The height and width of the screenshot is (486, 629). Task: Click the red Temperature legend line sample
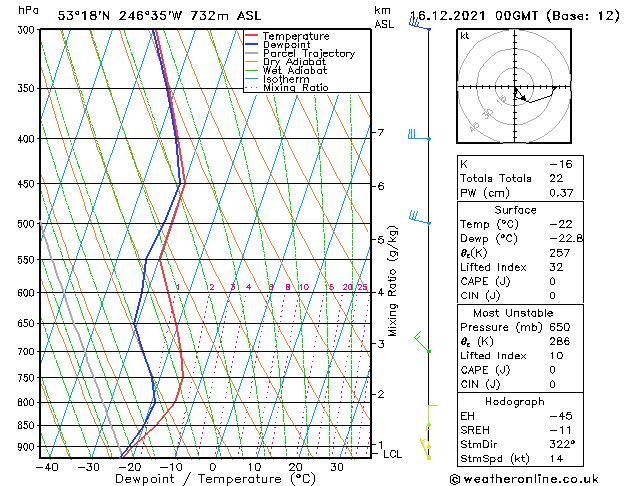click(252, 35)
